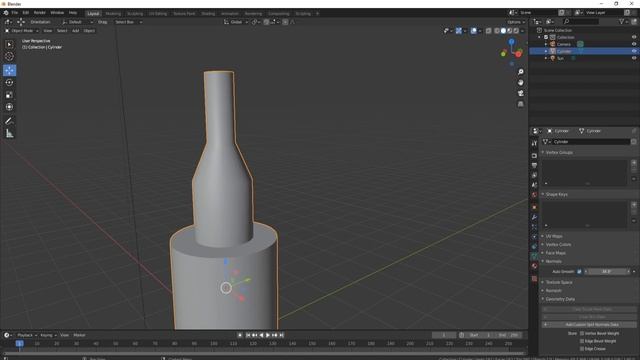This screenshot has height=360, width=640.
Task: Click the pan view hand icon
Action: click(520, 82)
